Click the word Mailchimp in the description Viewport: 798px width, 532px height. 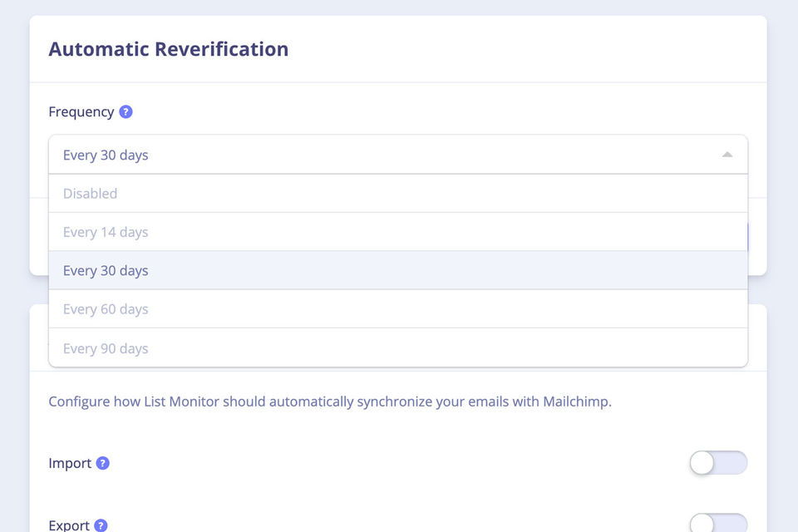point(576,401)
